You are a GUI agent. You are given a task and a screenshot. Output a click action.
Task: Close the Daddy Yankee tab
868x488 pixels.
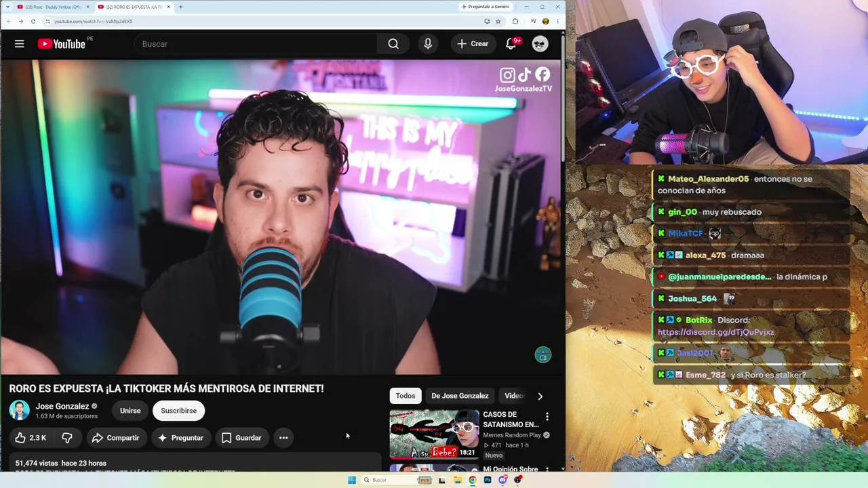[x=87, y=7]
